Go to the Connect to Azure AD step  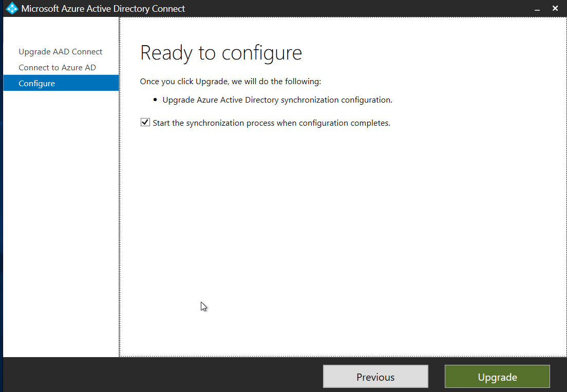tap(56, 67)
